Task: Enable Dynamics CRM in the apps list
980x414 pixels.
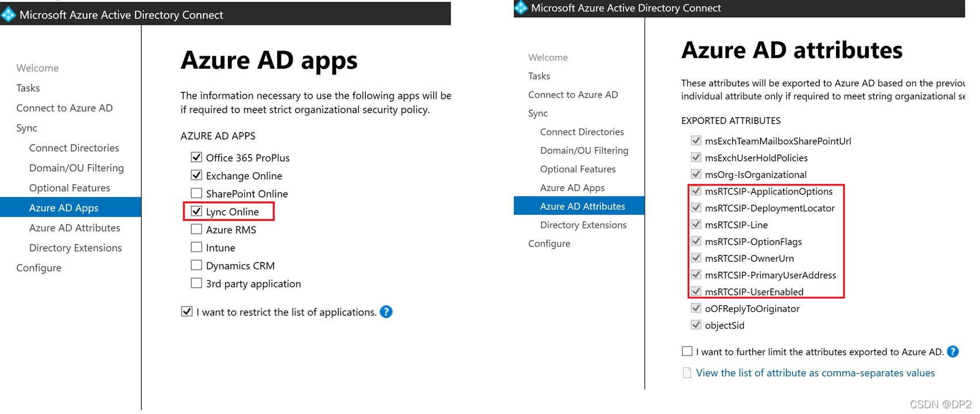Action: click(x=196, y=265)
